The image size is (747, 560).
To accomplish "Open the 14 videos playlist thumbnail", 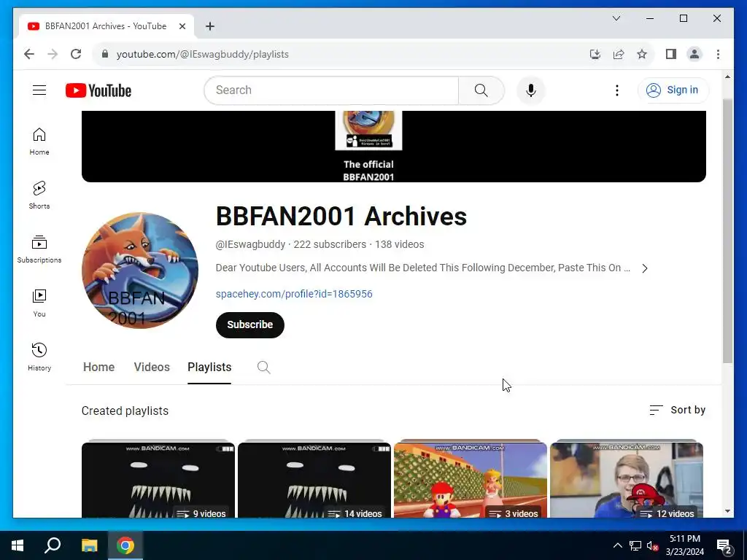I will (x=314, y=480).
